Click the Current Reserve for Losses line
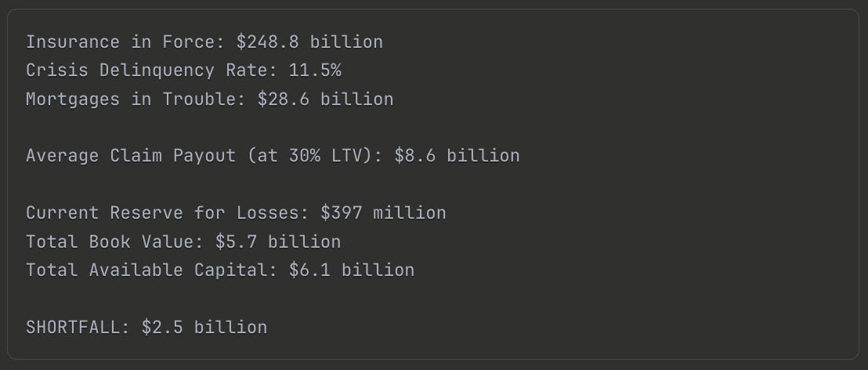The height and width of the screenshot is (370, 868). coord(236,212)
